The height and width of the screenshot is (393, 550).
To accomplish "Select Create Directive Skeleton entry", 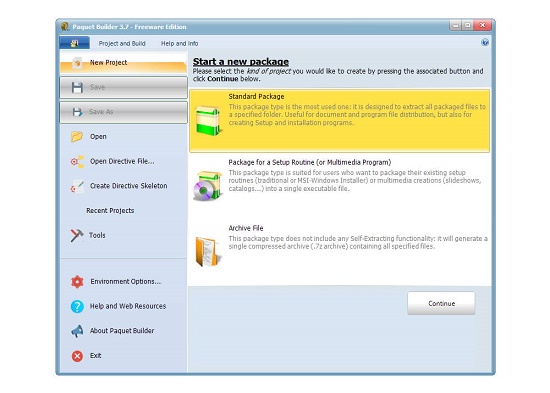I will 128,186.
